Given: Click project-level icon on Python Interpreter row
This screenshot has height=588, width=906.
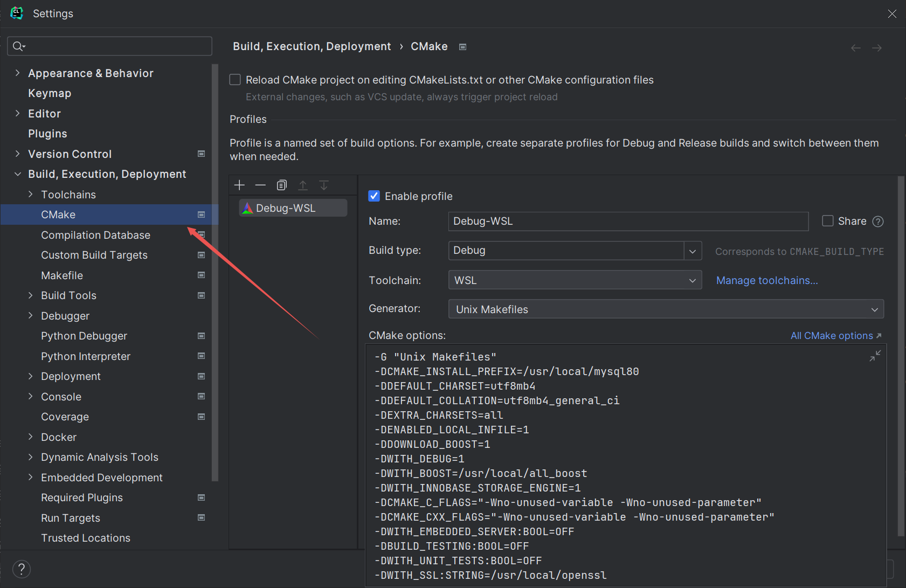Looking at the screenshot, I should [x=202, y=356].
